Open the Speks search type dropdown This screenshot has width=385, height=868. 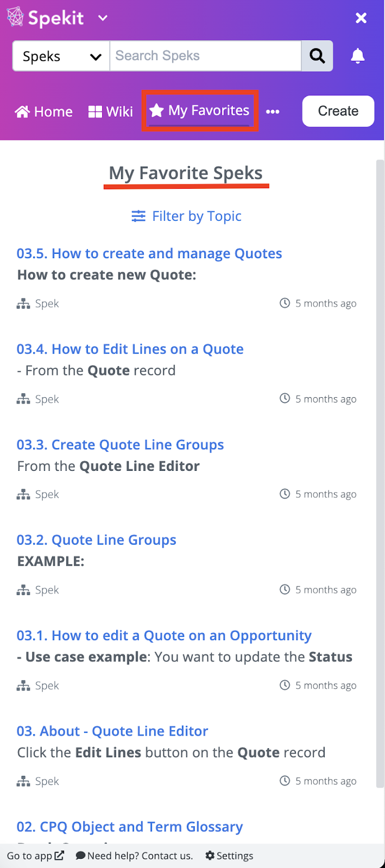click(61, 56)
